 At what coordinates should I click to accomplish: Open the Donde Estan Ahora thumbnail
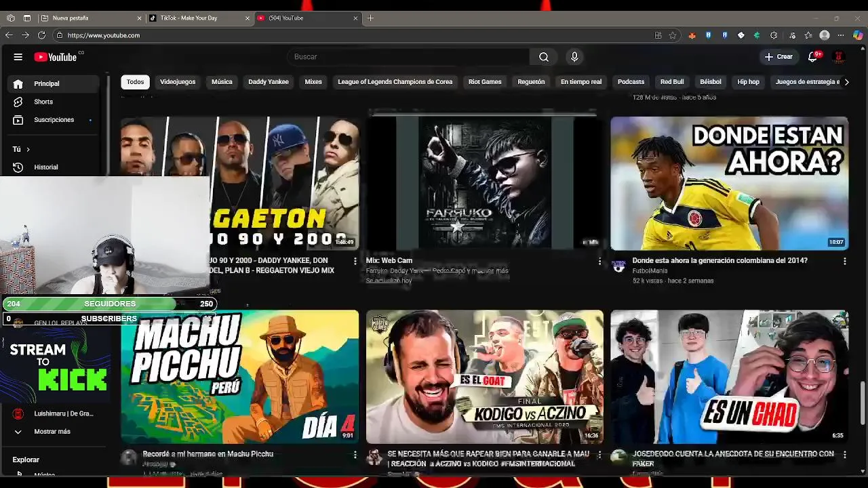[x=729, y=183]
